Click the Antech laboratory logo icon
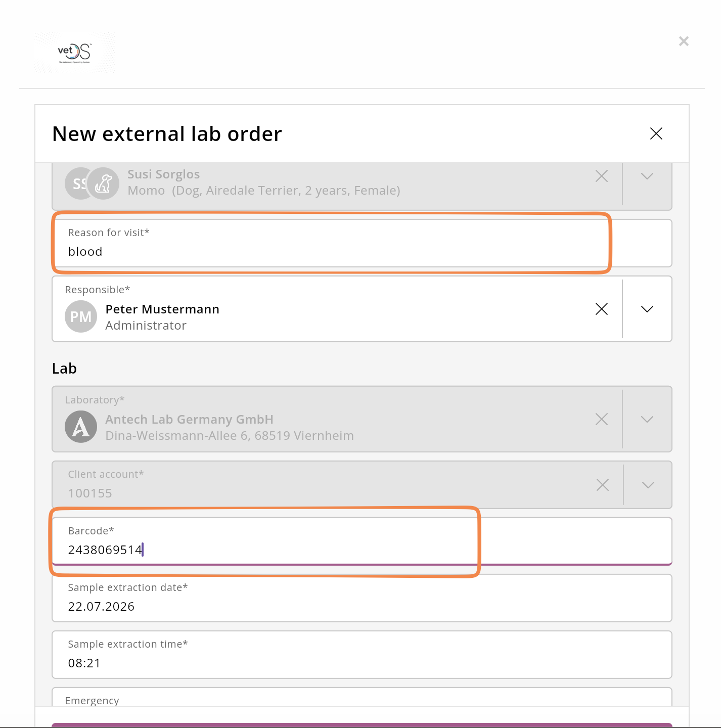 click(81, 427)
